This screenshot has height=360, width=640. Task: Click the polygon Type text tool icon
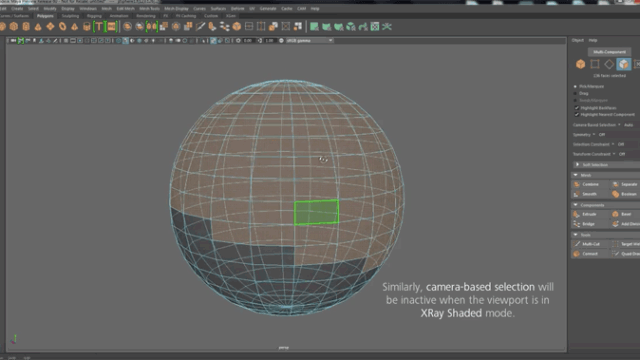(x=99, y=27)
